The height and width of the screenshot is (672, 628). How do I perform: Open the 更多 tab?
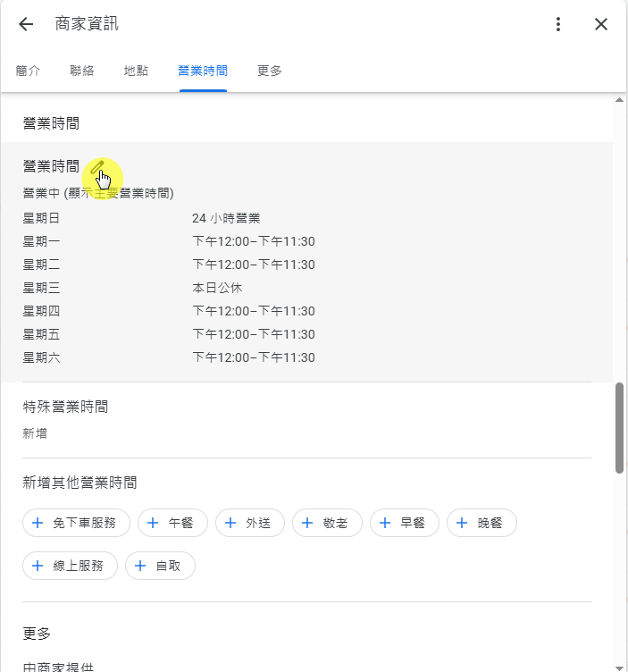click(270, 71)
